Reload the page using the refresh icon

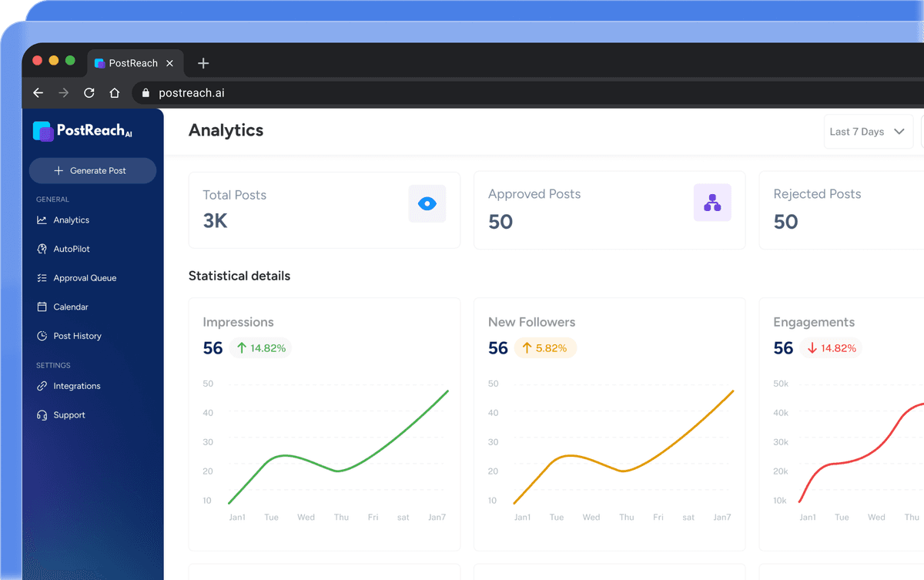tap(89, 92)
